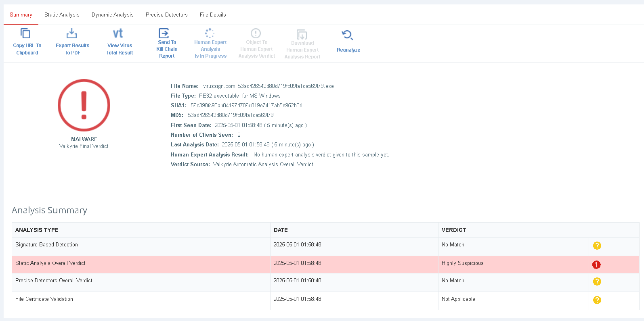Viewport: 644px width, 321px height.
Task: Click the DATE column header
Action: click(x=281, y=230)
